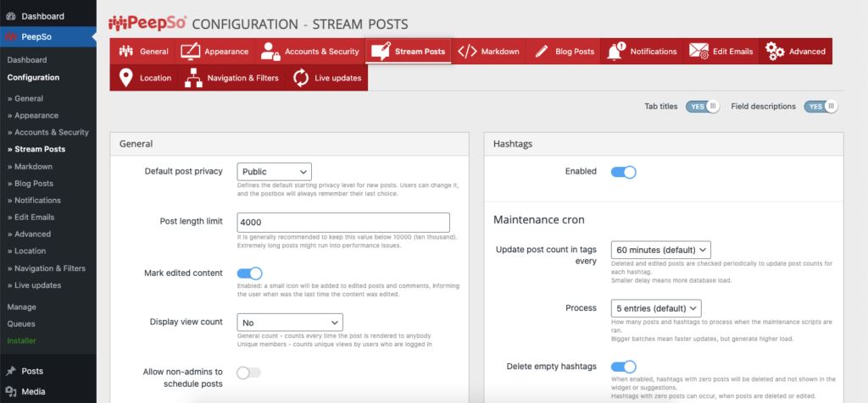The image size is (868, 403).
Task: Go to Live updates sidebar link
Action: (34, 285)
